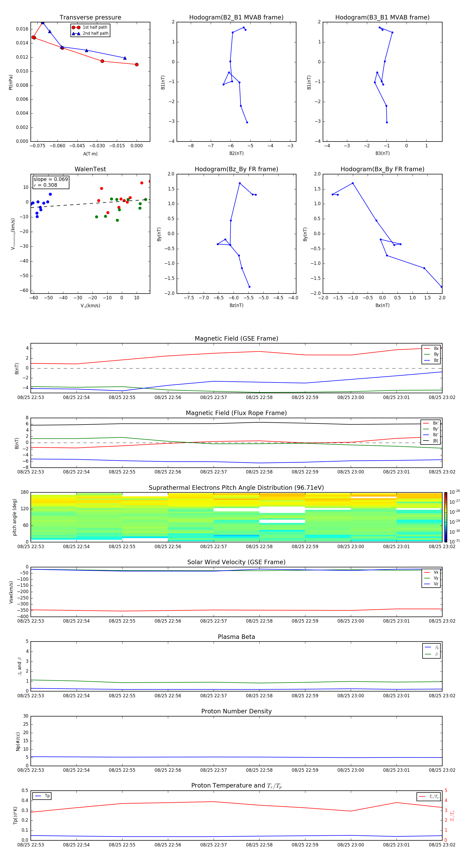The height and width of the screenshot is (868, 473).
Task: Click the "08/25 23:02" tick under Proton Temperature plot
Action: [442, 845]
